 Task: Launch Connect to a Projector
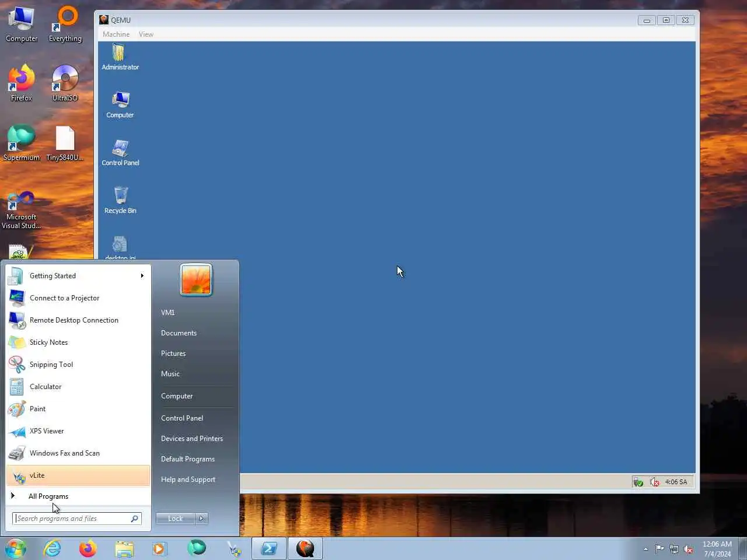78,298
